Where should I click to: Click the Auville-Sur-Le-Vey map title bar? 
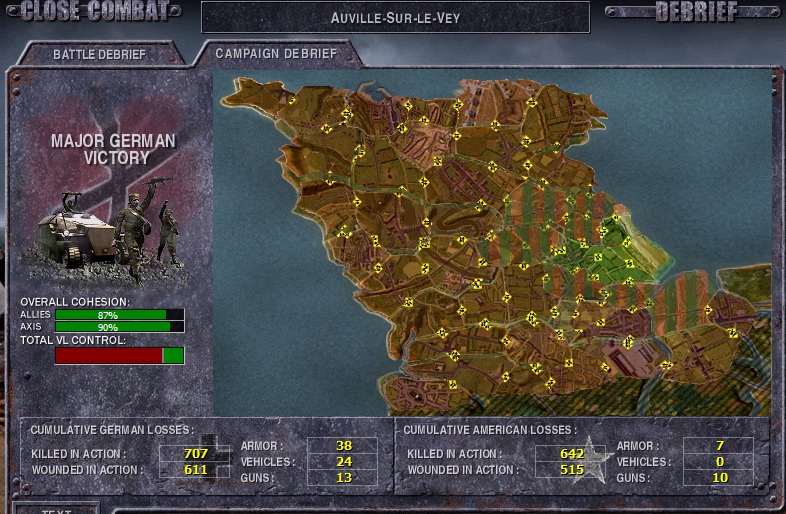396,18
